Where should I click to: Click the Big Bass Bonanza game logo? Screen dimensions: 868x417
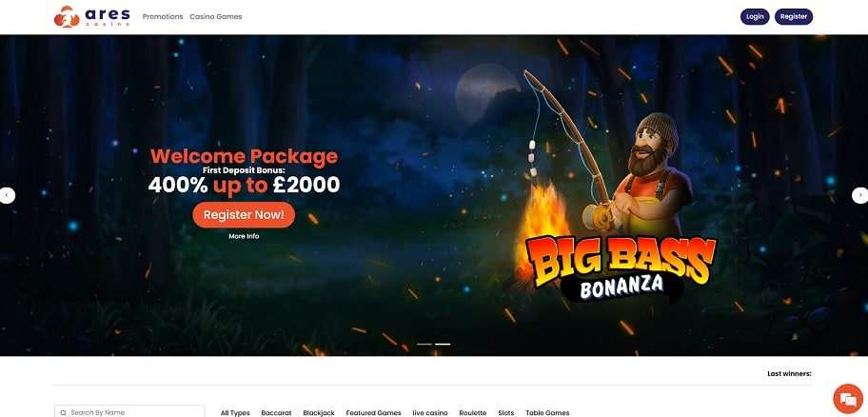coord(619,268)
